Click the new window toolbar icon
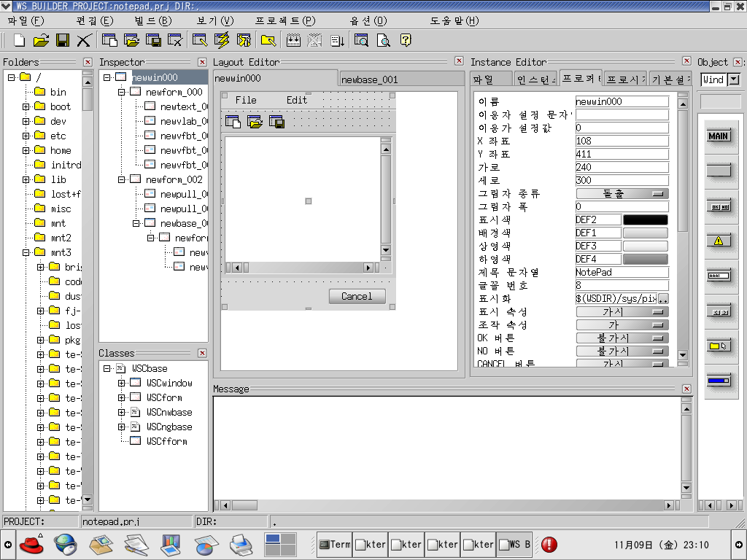This screenshot has height=560, width=747. (110, 41)
